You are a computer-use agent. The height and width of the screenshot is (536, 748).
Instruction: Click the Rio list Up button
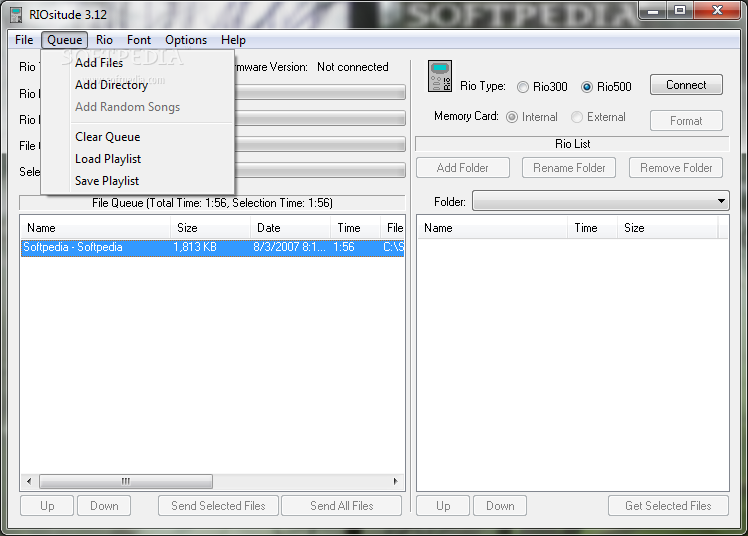[x=443, y=505]
